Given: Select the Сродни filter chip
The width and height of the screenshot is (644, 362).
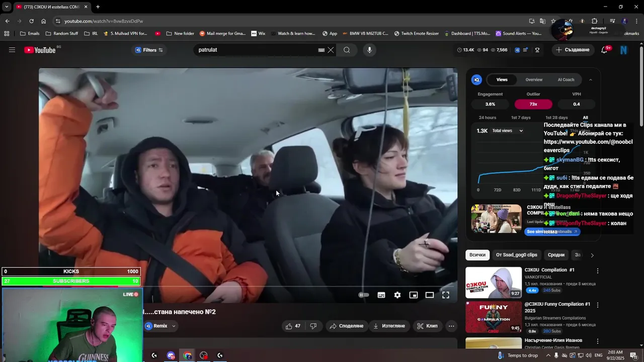Looking at the screenshot, I should (x=556, y=255).
